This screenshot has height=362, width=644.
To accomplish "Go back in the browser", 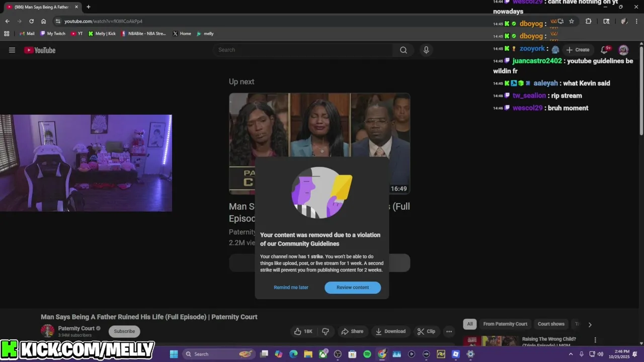I will point(7,21).
